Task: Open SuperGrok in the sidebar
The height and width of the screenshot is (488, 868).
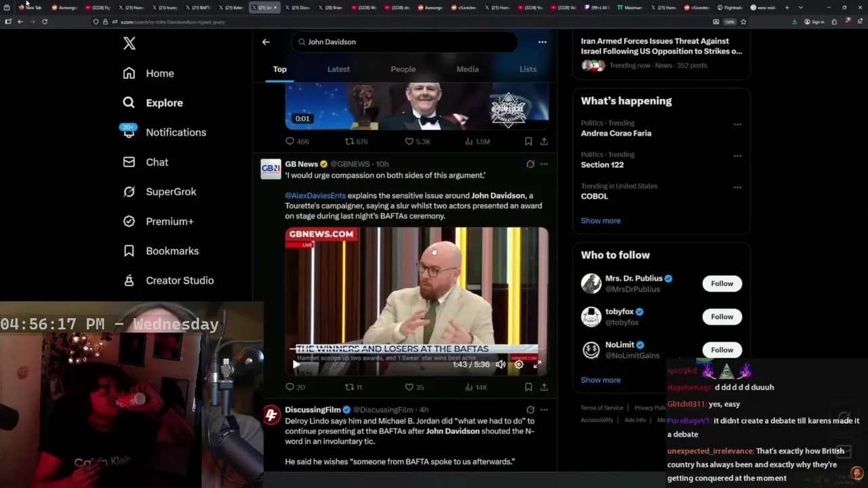Action: 159,192
